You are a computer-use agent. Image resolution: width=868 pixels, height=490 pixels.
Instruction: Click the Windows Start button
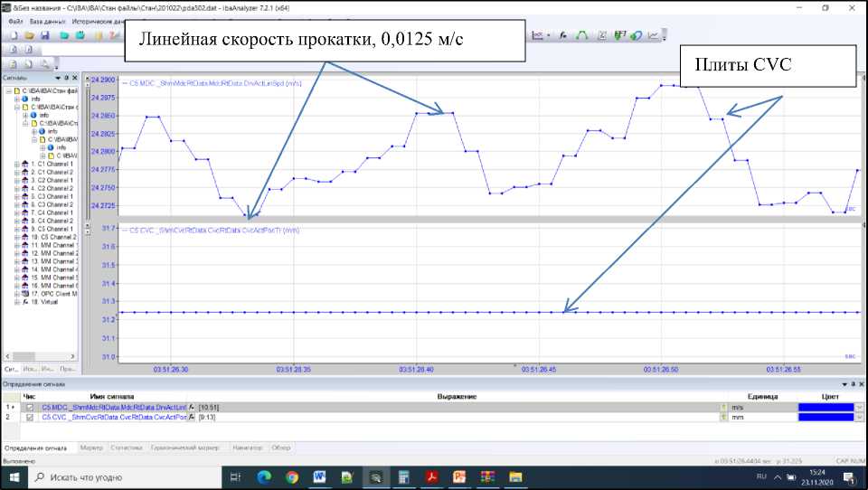[14, 476]
